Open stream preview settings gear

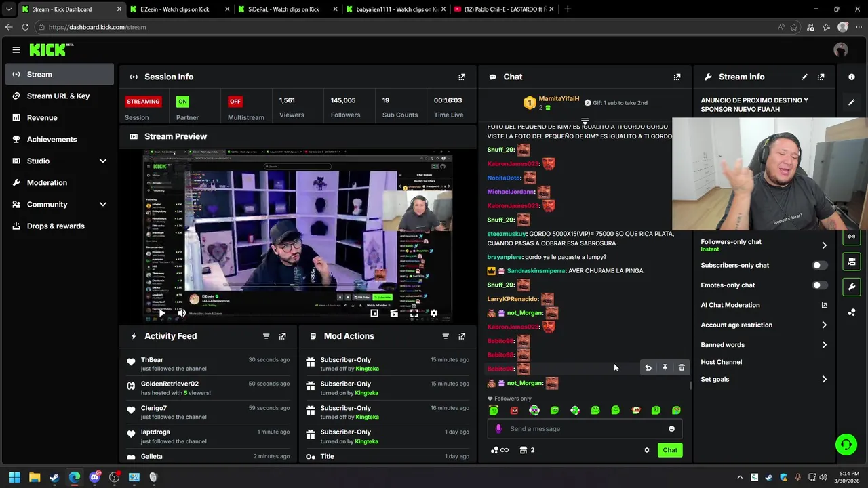434,313
